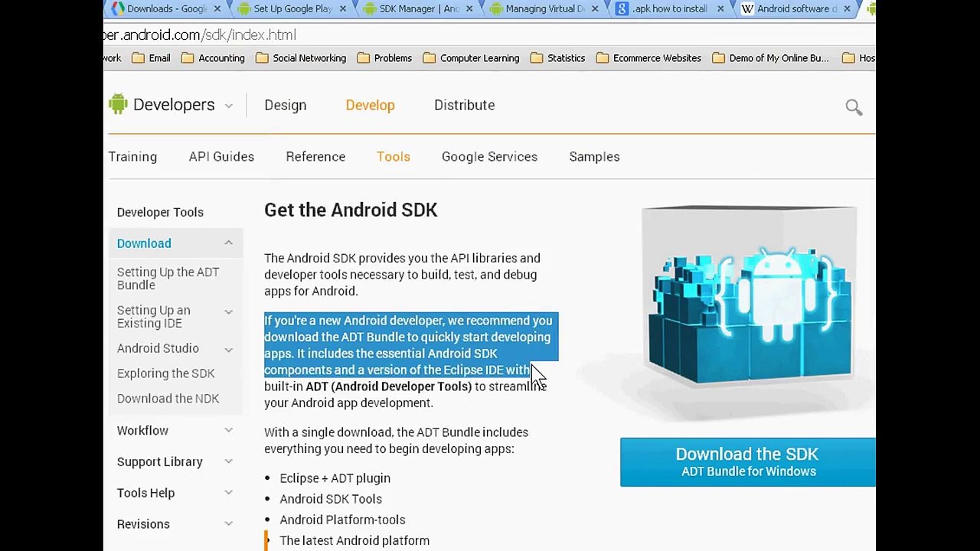Open the Android Studio sidebar link
Screen dimensions: 980x551
[158, 348]
